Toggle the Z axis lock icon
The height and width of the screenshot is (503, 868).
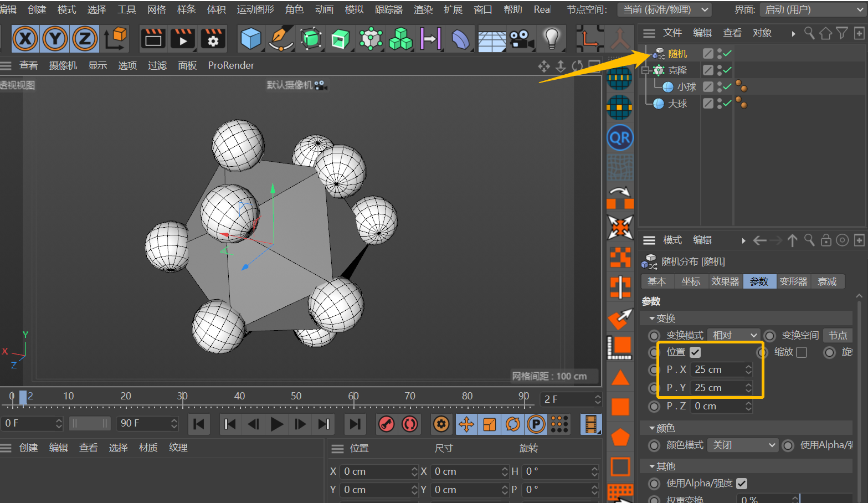pos(85,39)
